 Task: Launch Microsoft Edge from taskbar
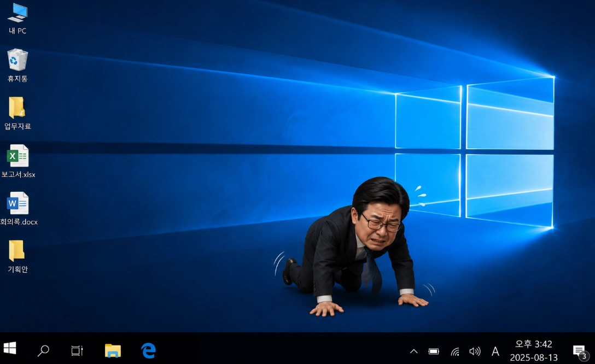148,350
